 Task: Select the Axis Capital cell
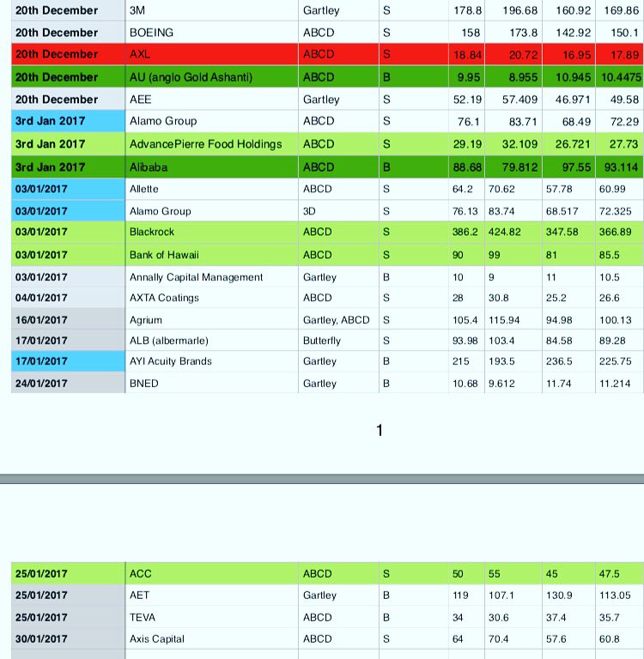click(x=211, y=638)
